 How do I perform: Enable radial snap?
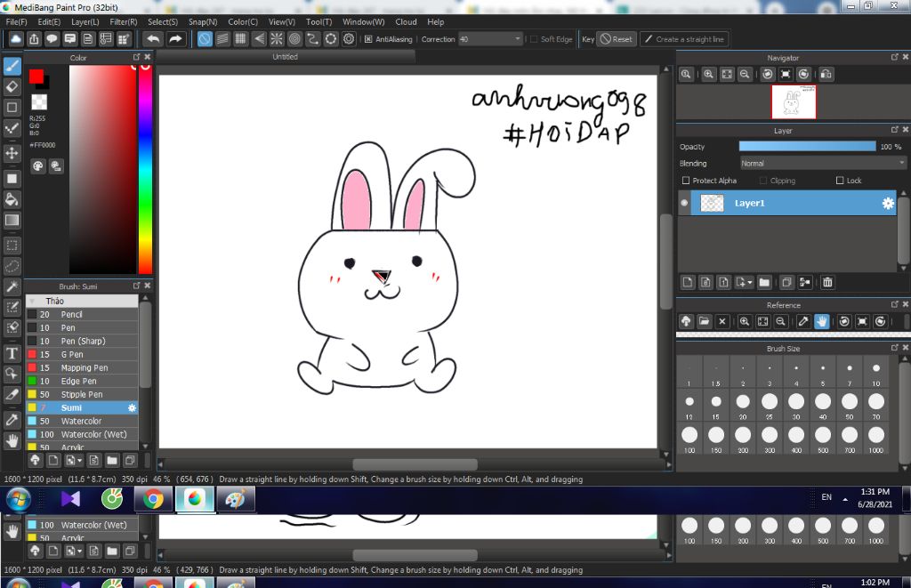[x=277, y=39]
